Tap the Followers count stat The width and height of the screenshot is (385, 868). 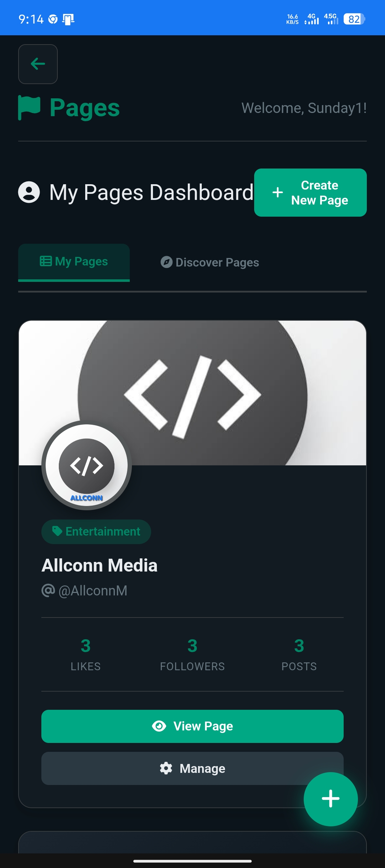click(192, 654)
